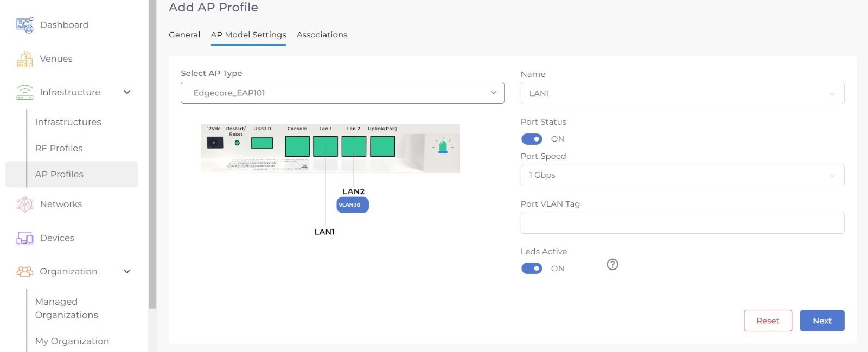This screenshot has height=352, width=868.
Task: Open the Port Speed dropdown
Action: pos(682,175)
